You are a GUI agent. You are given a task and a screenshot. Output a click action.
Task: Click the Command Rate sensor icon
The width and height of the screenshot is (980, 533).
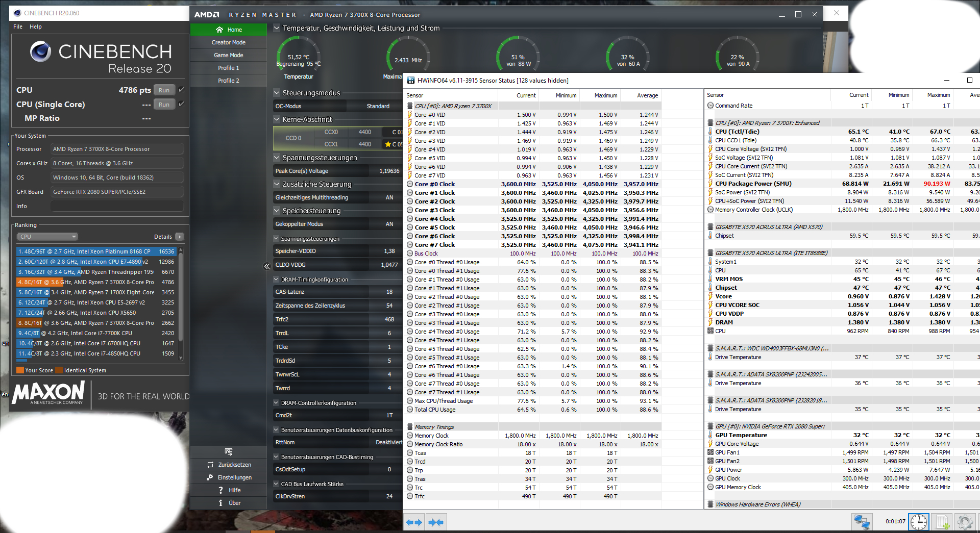(x=710, y=106)
